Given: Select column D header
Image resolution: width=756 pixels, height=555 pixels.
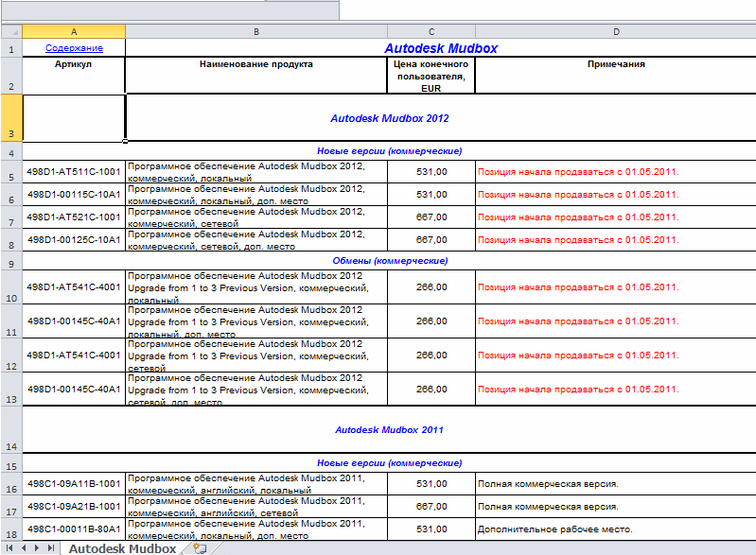Looking at the screenshot, I should 616,32.
